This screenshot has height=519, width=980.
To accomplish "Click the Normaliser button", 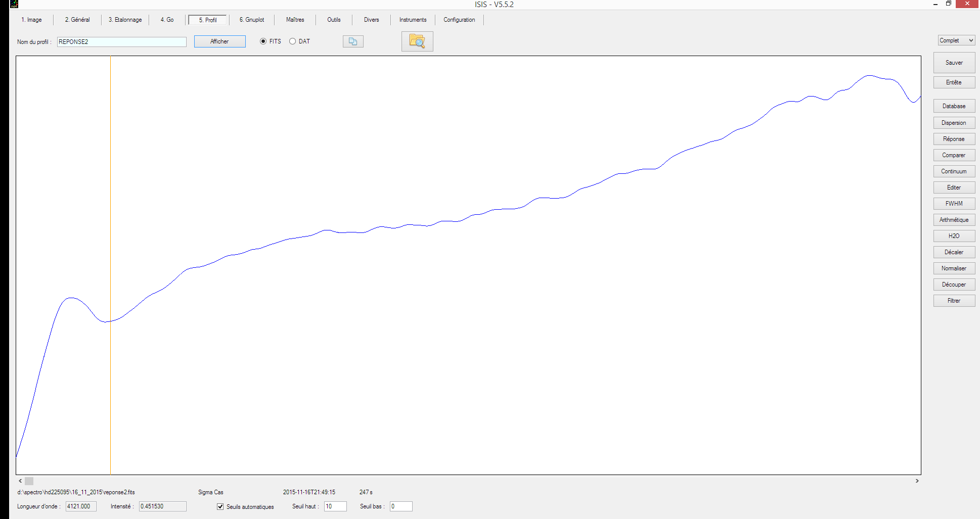I will pos(954,268).
